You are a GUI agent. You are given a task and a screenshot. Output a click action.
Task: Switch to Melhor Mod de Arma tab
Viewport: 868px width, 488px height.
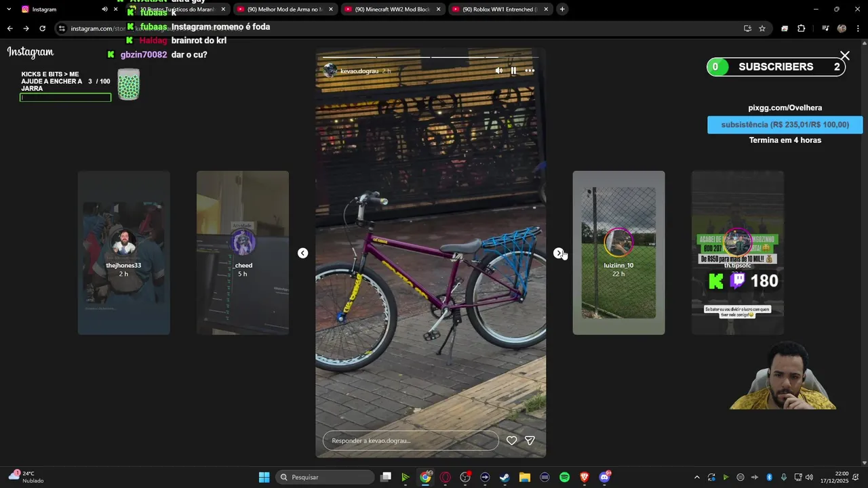point(285,9)
